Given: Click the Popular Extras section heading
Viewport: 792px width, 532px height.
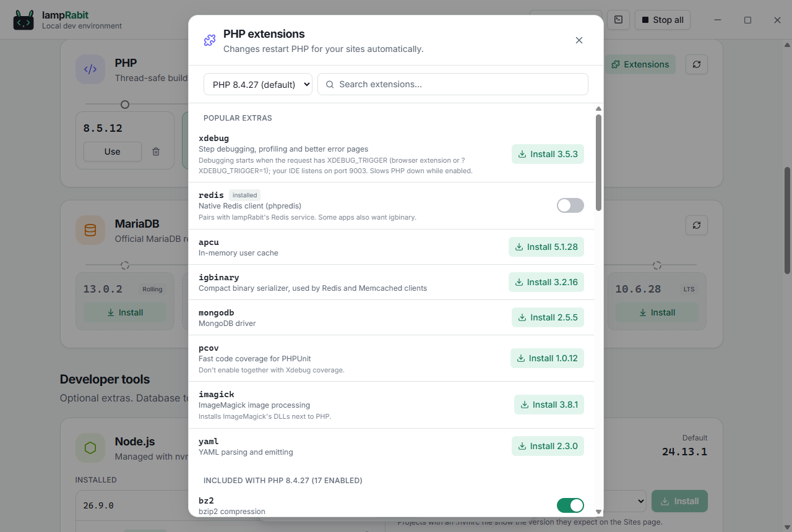Looking at the screenshot, I should coord(238,118).
